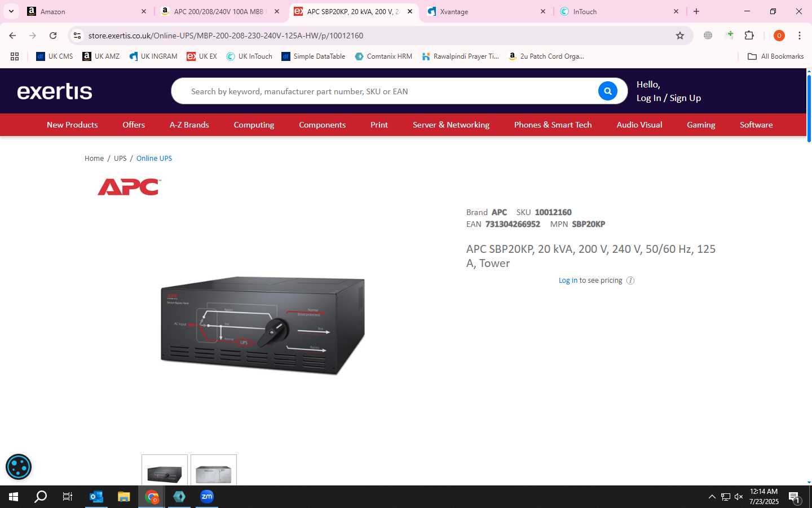Open the A-Z Brands menu
This screenshot has width=812, height=508.
pyautogui.click(x=189, y=125)
